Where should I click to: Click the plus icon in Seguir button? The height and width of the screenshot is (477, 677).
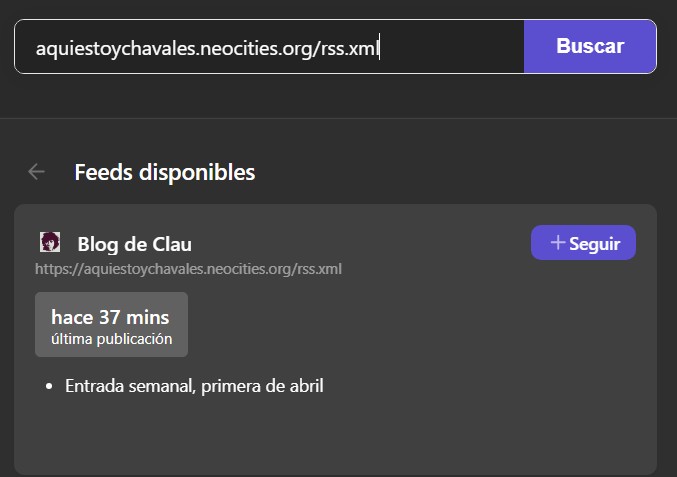pos(558,243)
